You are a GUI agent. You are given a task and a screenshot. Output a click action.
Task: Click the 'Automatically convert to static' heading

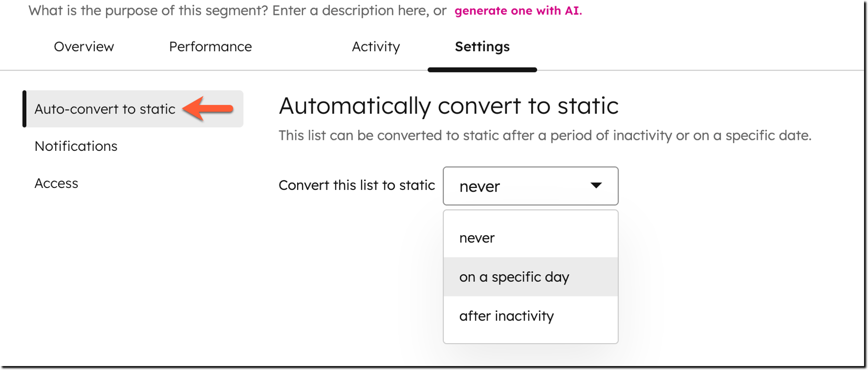coord(448,106)
